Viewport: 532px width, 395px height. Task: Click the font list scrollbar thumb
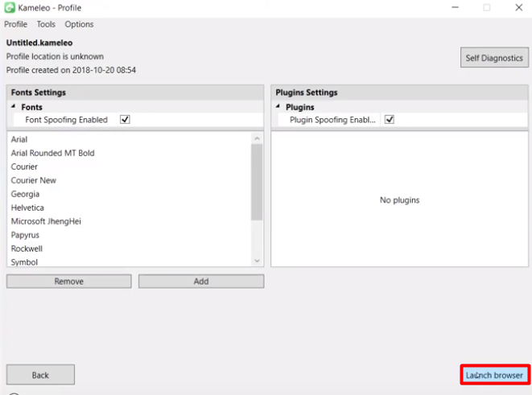pyautogui.click(x=257, y=182)
